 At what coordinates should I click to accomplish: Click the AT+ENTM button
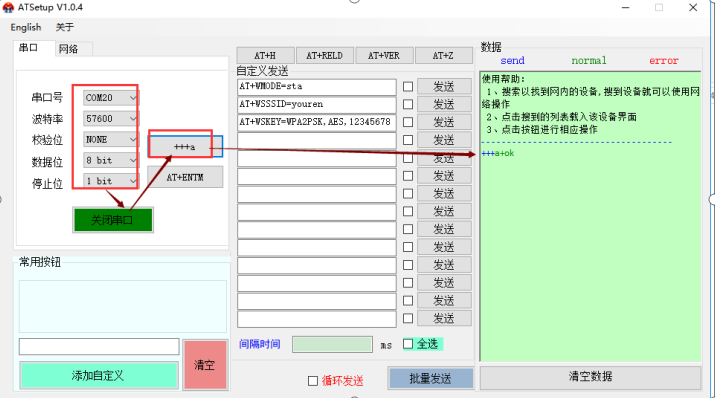pos(185,177)
